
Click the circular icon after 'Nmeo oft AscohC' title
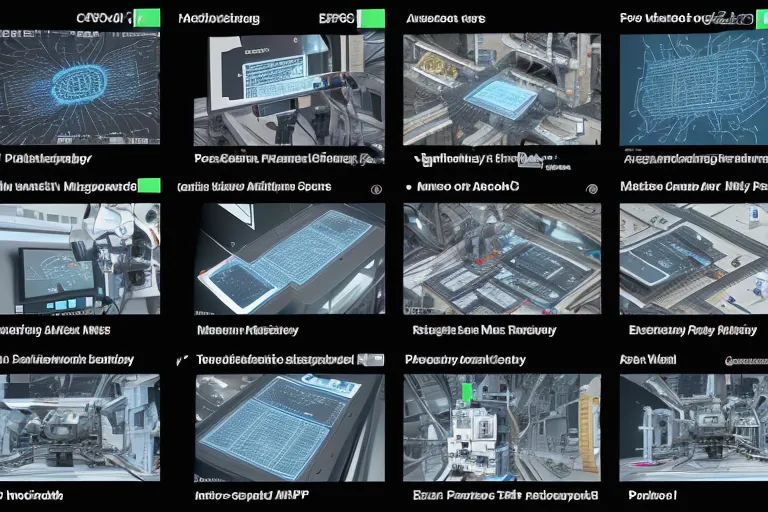pos(592,187)
